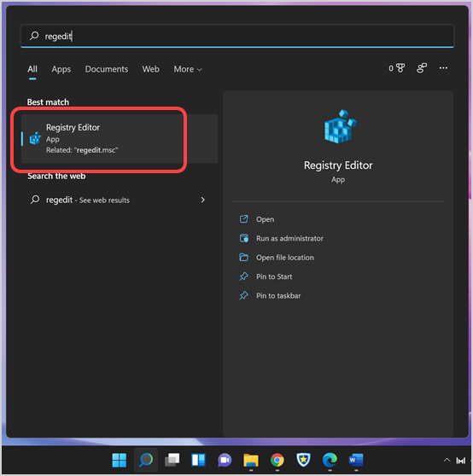The width and height of the screenshot is (473, 476).
Task: Click the account connection icon in the search header
Action: point(422,68)
